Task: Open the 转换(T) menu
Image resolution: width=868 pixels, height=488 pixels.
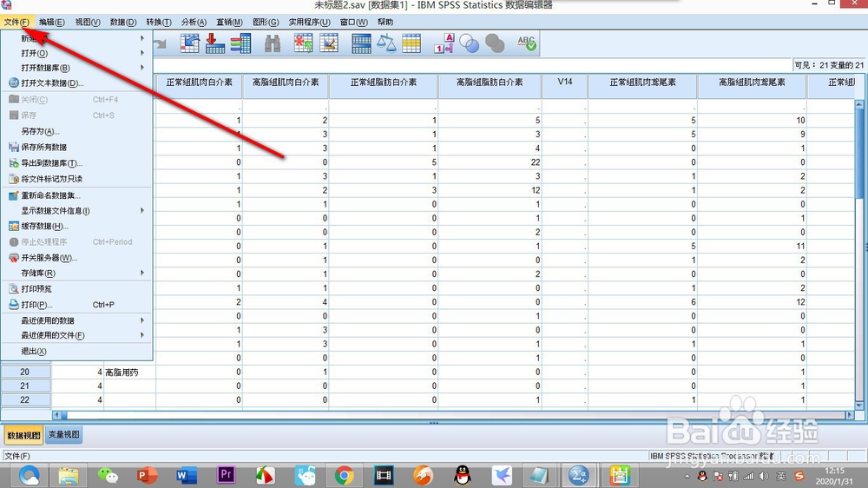Action: [x=158, y=23]
